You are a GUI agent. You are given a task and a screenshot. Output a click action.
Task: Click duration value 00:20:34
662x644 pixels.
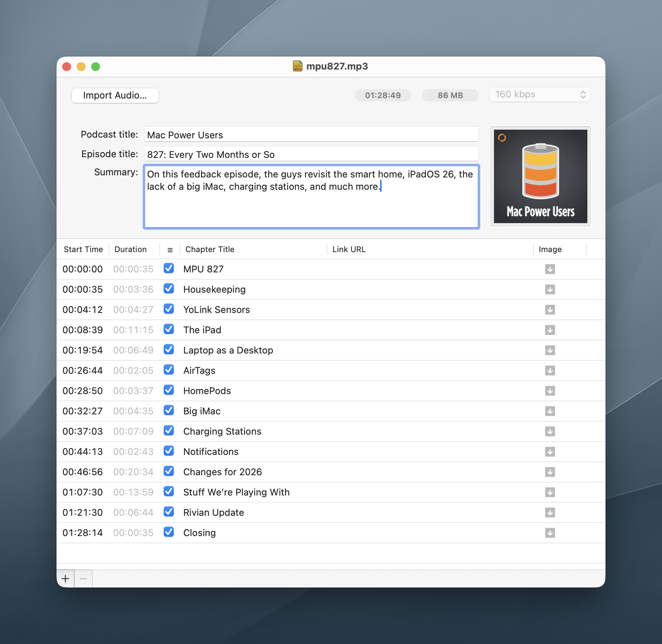click(x=133, y=472)
